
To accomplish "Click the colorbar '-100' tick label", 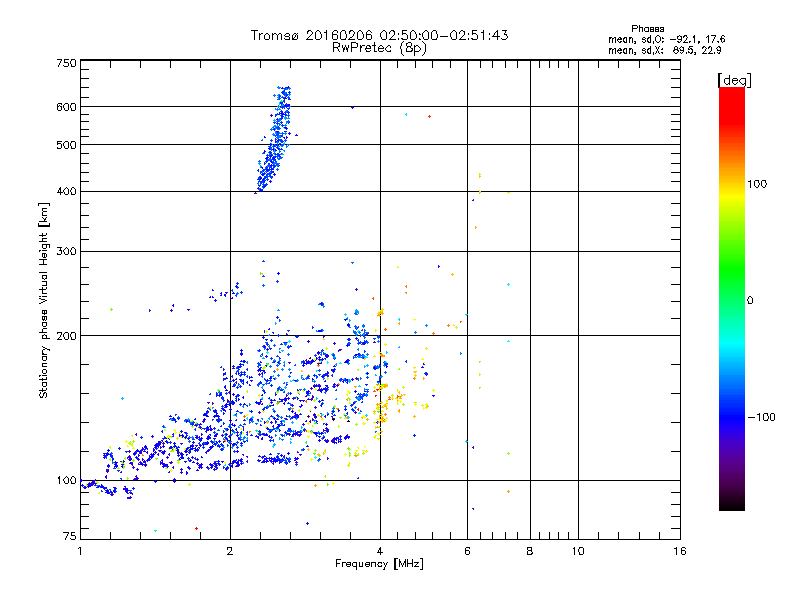I will (761, 417).
